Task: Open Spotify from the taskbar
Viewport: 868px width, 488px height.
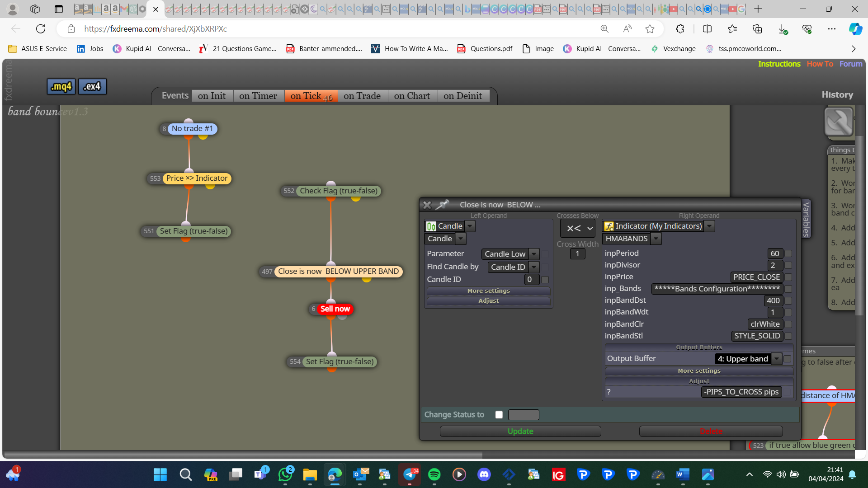Action: [434, 474]
